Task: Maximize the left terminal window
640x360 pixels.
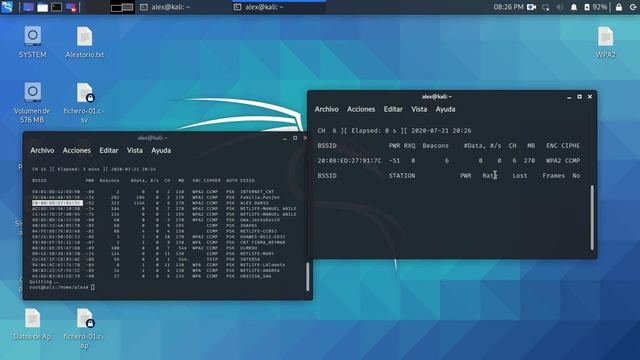Action: point(295,138)
